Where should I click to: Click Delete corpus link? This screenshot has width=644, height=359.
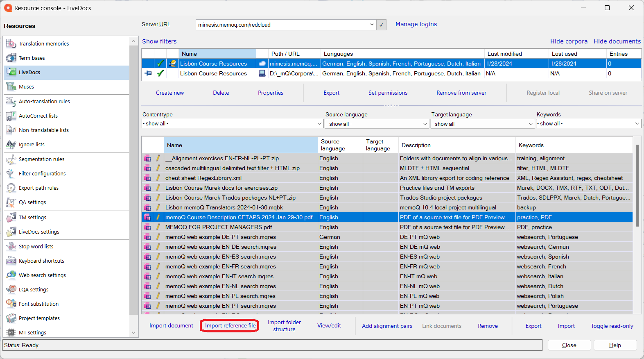[221, 93]
